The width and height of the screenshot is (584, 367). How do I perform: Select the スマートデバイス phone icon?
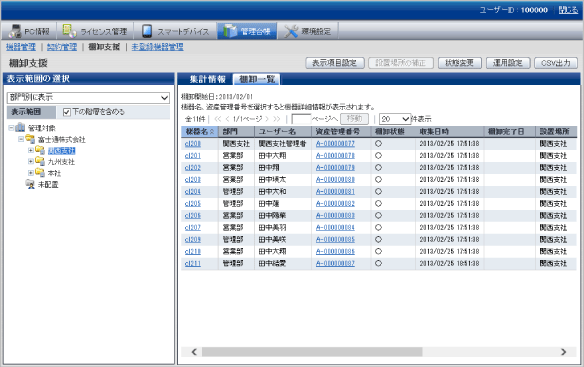147,31
